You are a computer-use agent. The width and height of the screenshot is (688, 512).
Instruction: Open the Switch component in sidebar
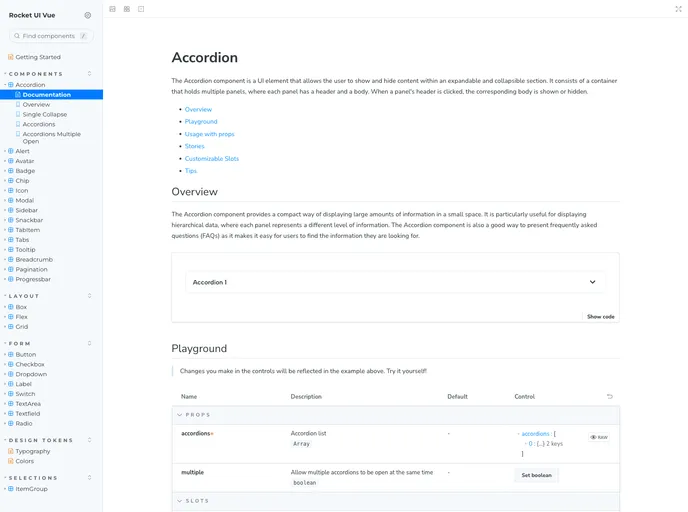25,394
